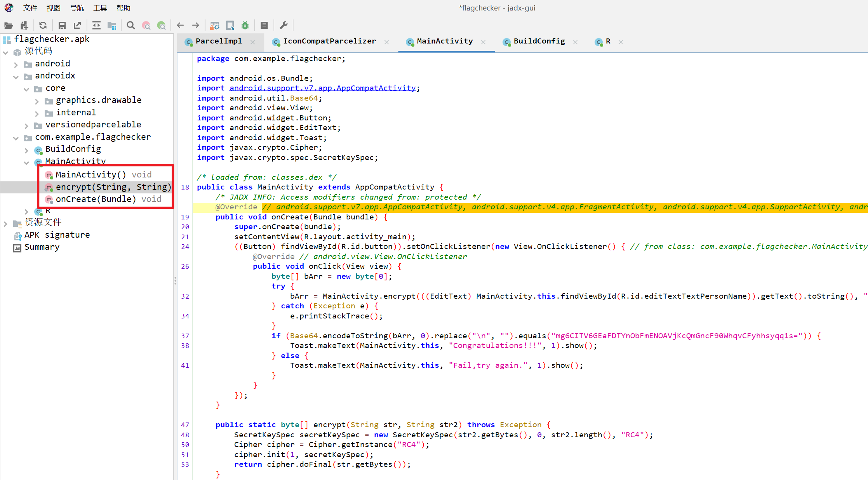The width and height of the screenshot is (868, 480).
Task: Close the MainActivity tab
Action: [484, 42]
